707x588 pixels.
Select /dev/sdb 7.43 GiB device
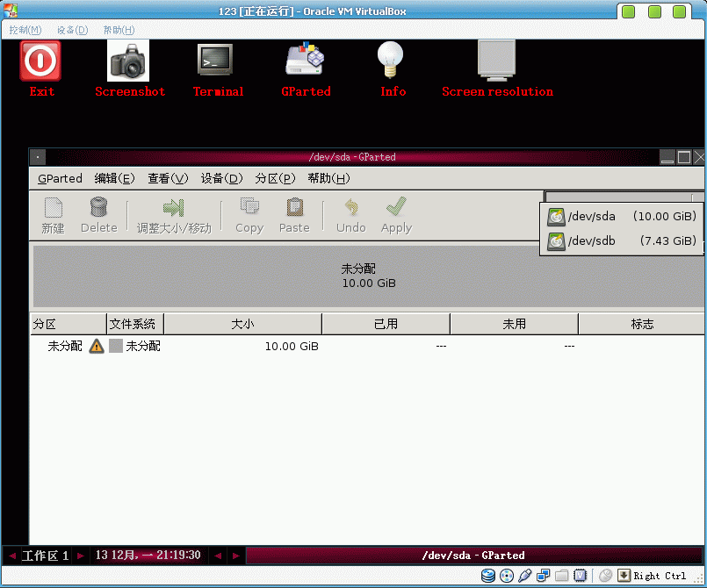pos(622,241)
